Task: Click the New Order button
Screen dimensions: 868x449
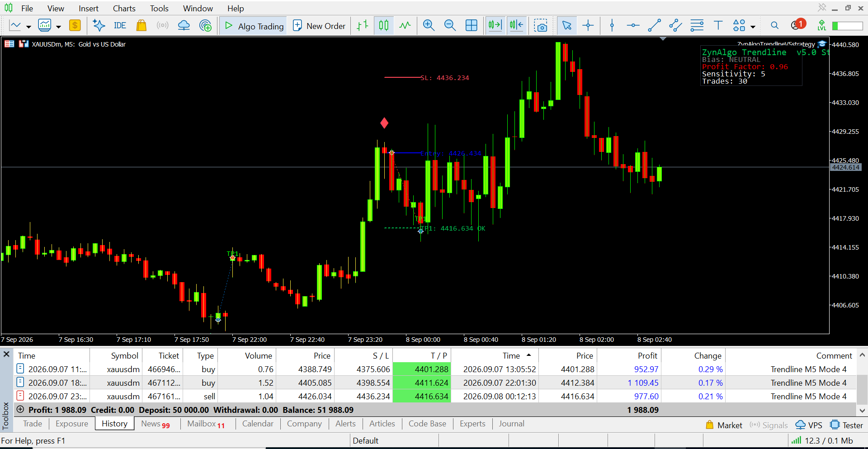Action: pos(319,26)
